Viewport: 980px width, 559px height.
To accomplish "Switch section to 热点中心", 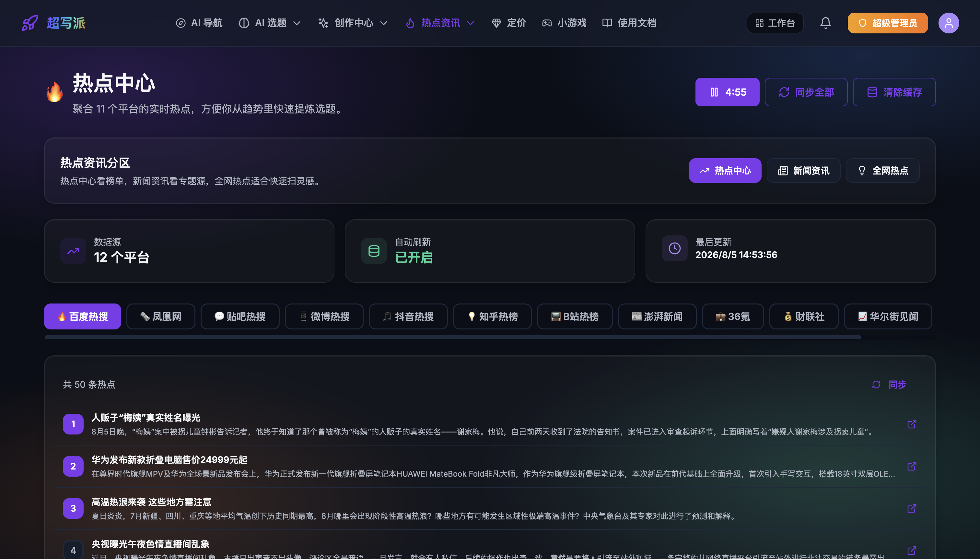I will [725, 171].
